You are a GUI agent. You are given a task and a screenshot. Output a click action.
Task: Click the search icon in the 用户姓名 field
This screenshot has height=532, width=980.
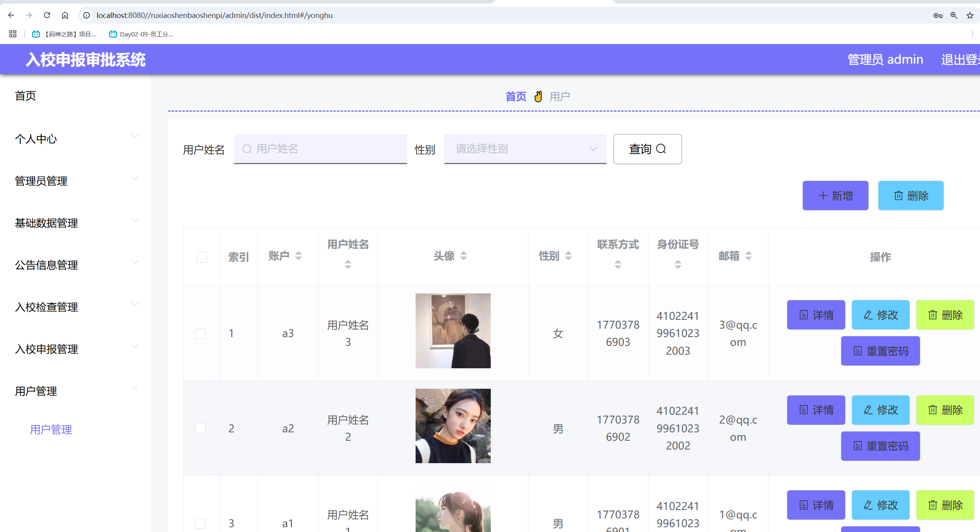pyautogui.click(x=247, y=149)
